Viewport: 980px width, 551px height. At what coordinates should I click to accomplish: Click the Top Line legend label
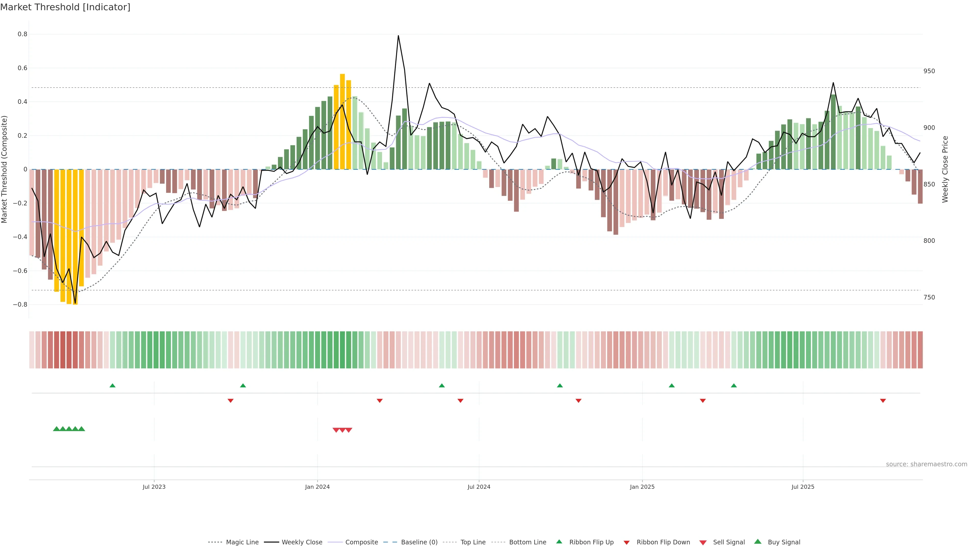click(473, 542)
